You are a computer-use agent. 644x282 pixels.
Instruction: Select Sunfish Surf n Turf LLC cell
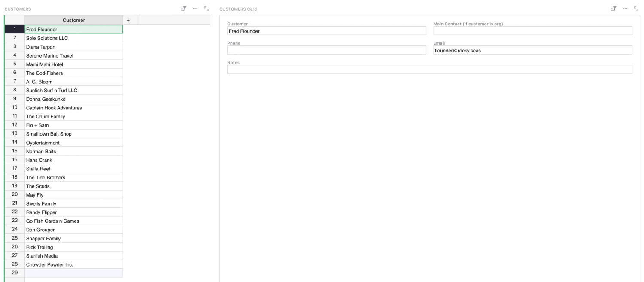(74, 90)
